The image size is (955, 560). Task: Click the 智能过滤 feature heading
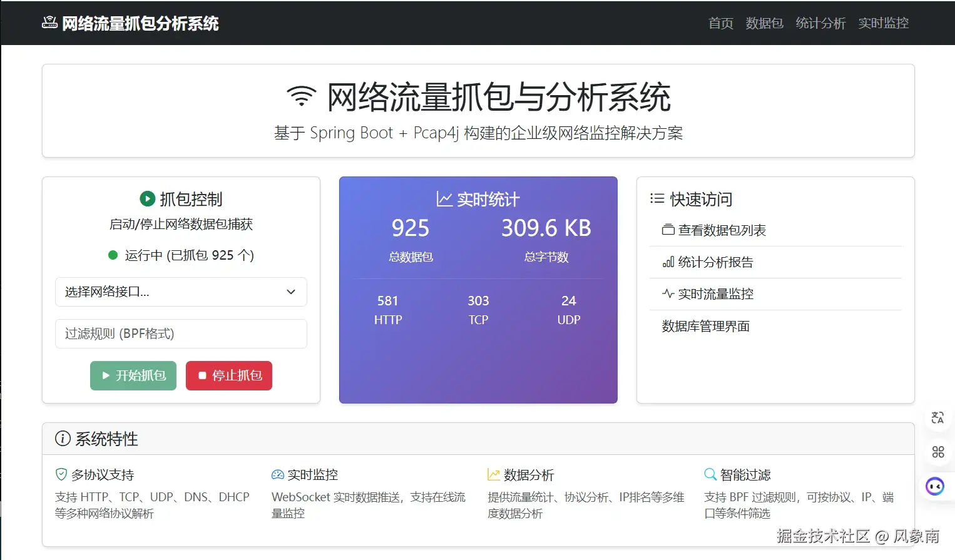coord(745,475)
